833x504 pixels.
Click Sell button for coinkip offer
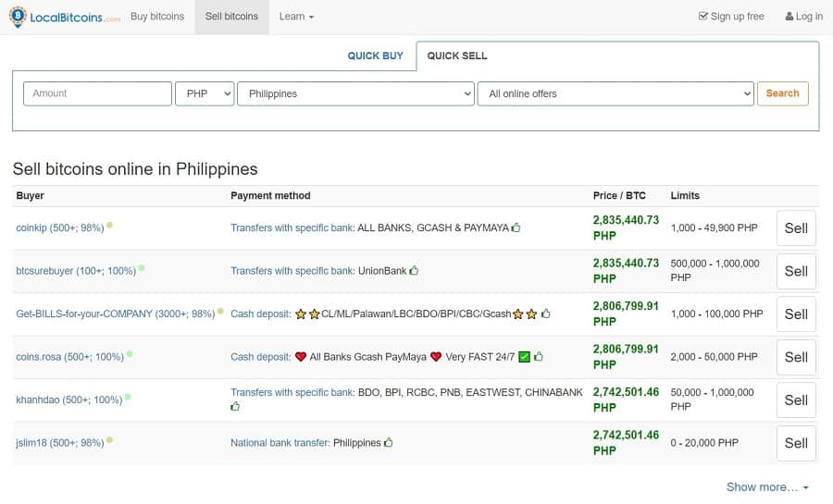click(796, 228)
